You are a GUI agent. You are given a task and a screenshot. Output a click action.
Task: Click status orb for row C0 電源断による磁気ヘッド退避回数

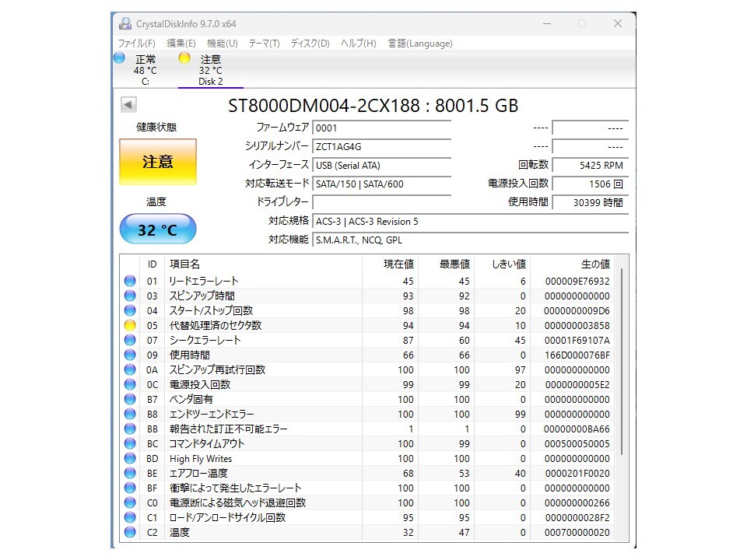[x=130, y=502]
